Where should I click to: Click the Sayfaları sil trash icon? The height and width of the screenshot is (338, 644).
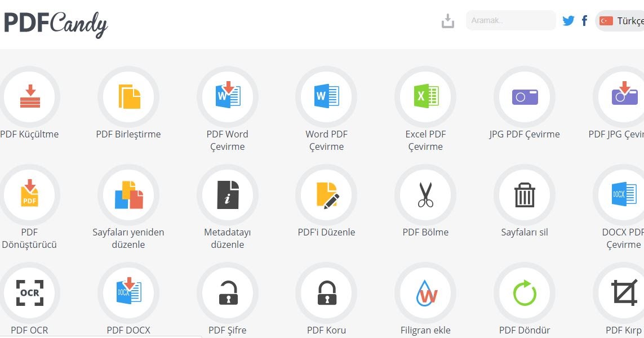click(x=525, y=195)
